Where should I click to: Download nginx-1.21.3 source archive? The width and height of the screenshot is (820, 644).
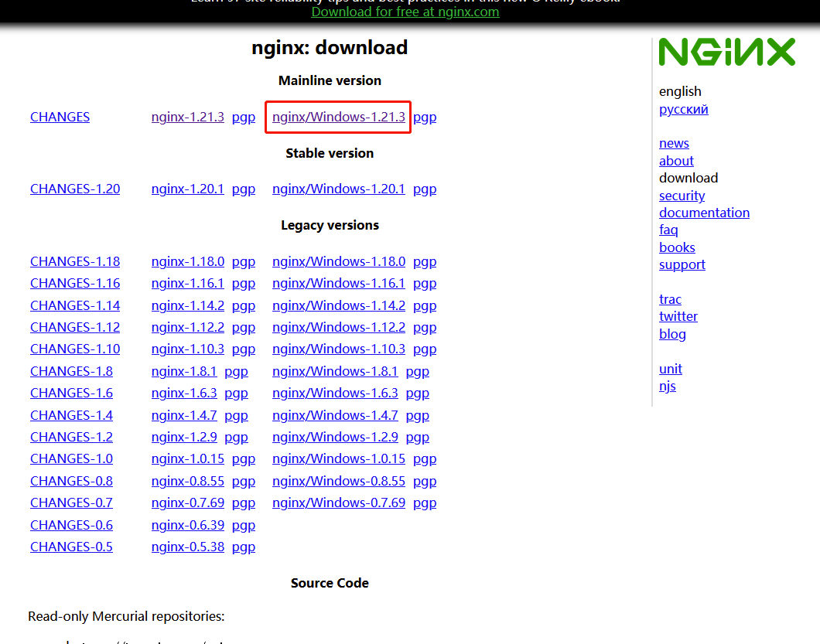pyautogui.click(x=187, y=117)
